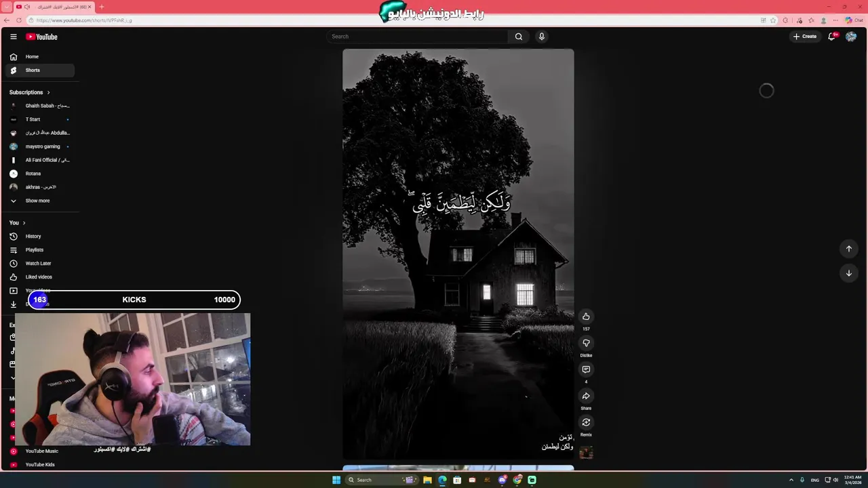The height and width of the screenshot is (488, 868).
Task: Reload the page with refresh icon
Action: click(x=19, y=20)
